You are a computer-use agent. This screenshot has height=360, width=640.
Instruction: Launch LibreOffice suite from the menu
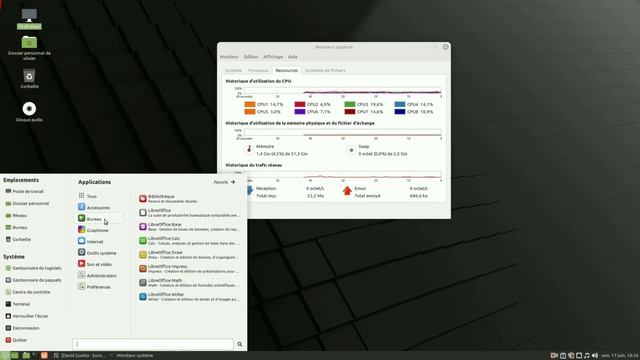pos(189,213)
